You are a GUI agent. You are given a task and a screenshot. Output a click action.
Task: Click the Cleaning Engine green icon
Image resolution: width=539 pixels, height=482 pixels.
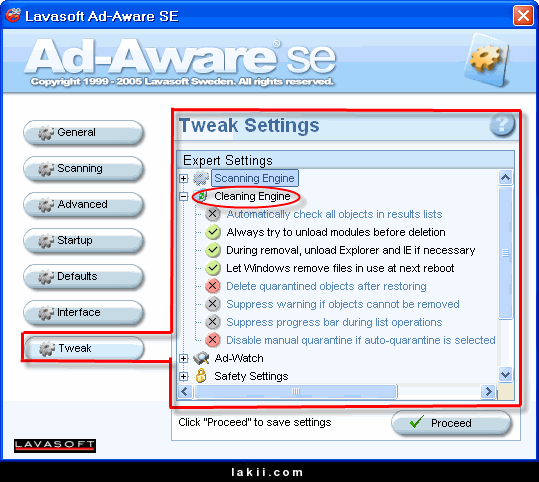click(201, 196)
